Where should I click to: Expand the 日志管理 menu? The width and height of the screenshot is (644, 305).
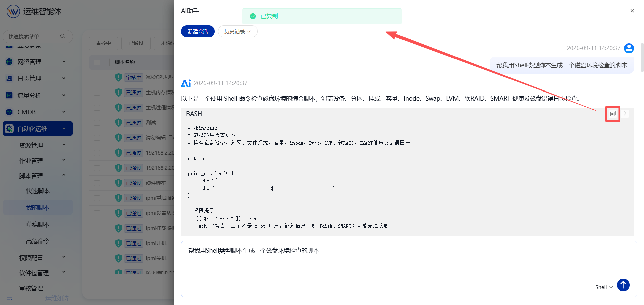click(x=38, y=78)
